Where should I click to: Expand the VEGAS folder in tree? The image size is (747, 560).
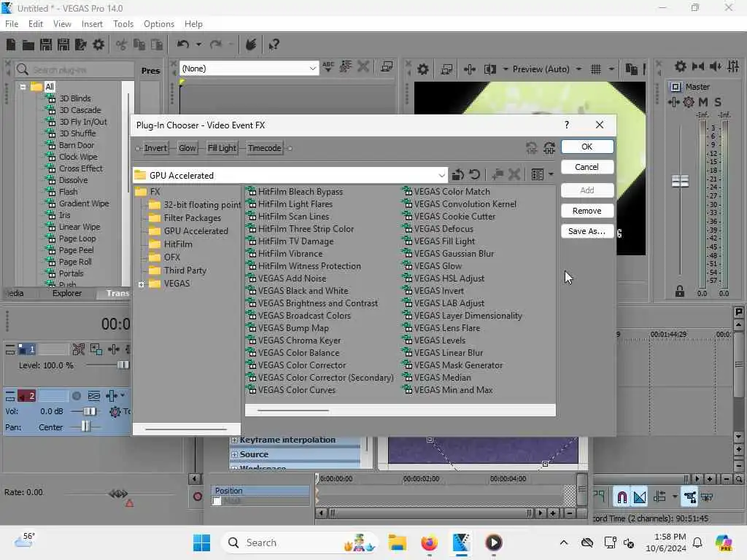pos(141,284)
